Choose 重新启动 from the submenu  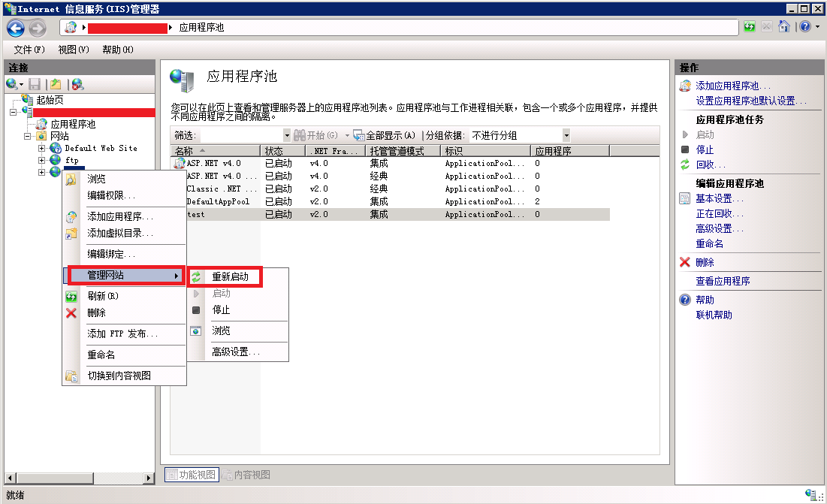tap(230, 277)
